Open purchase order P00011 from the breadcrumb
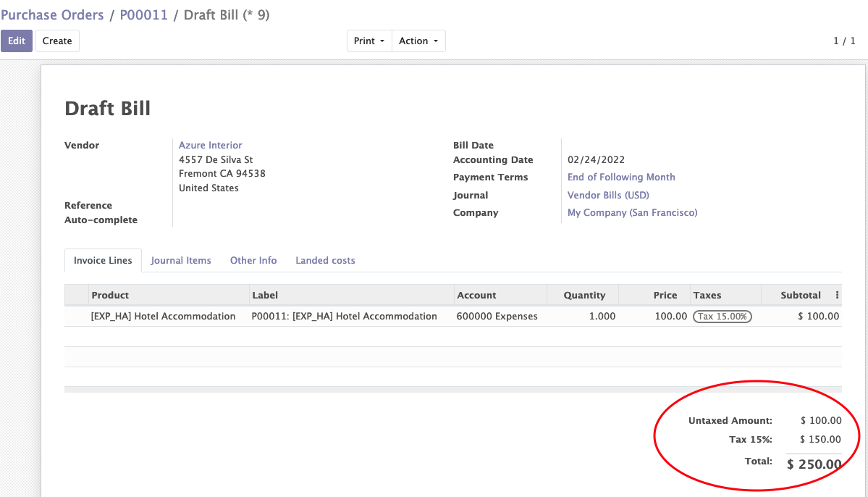Viewport: 868px width, 497px height. [x=143, y=14]
